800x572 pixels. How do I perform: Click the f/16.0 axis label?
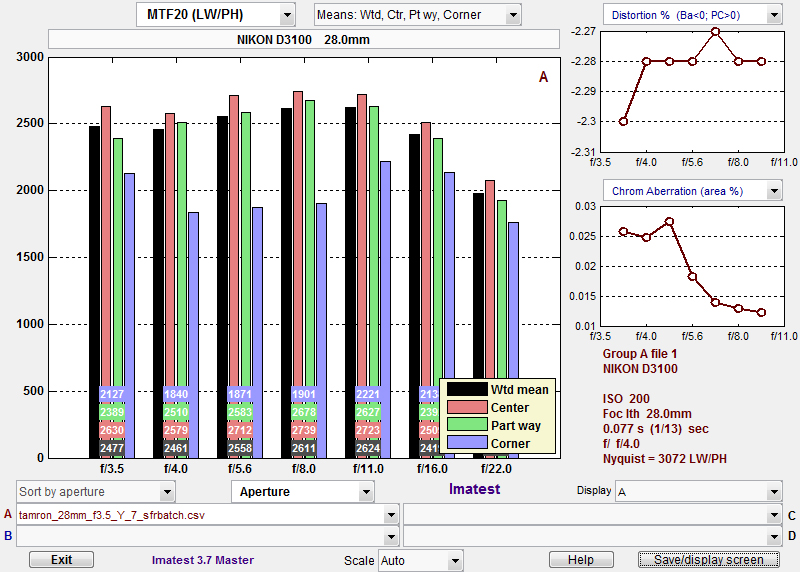(432, 469)
